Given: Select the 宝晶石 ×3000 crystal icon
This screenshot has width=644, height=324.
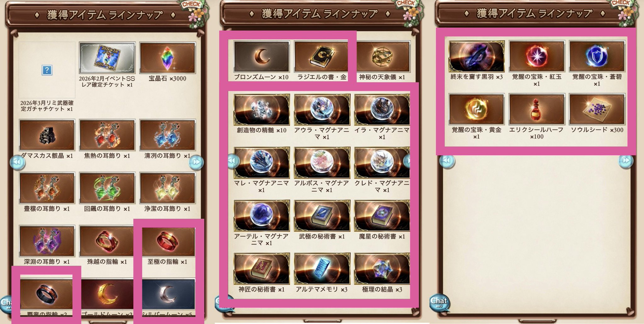Looking at the screenshot, I should click(x=168, y=58).
